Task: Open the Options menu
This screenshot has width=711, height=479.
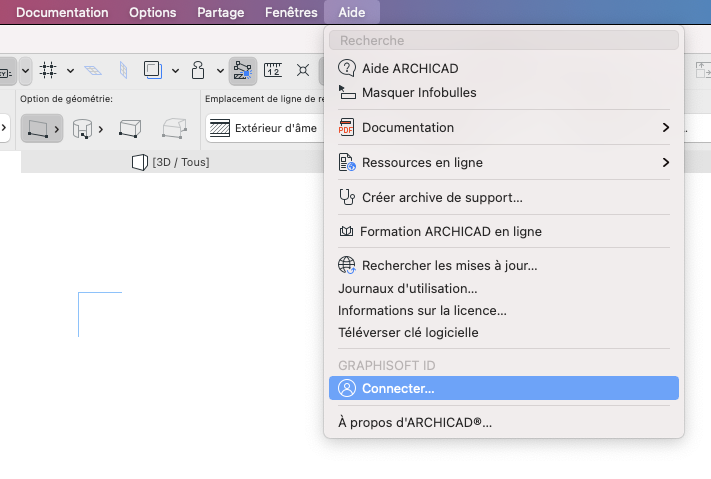Action: click(x=152, y=12)
